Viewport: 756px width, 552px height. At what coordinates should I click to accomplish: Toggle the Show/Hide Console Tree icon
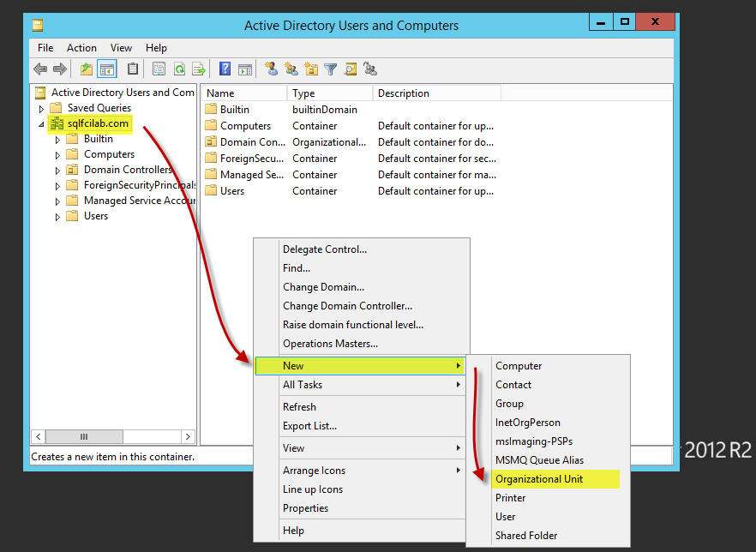[107, 69]
